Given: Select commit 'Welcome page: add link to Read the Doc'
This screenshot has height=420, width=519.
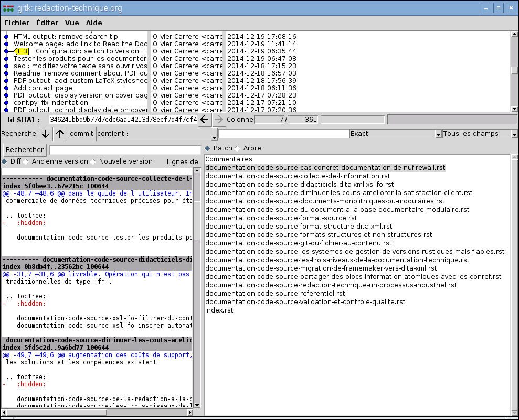Looking at the screenshot, I should (80, 44).
